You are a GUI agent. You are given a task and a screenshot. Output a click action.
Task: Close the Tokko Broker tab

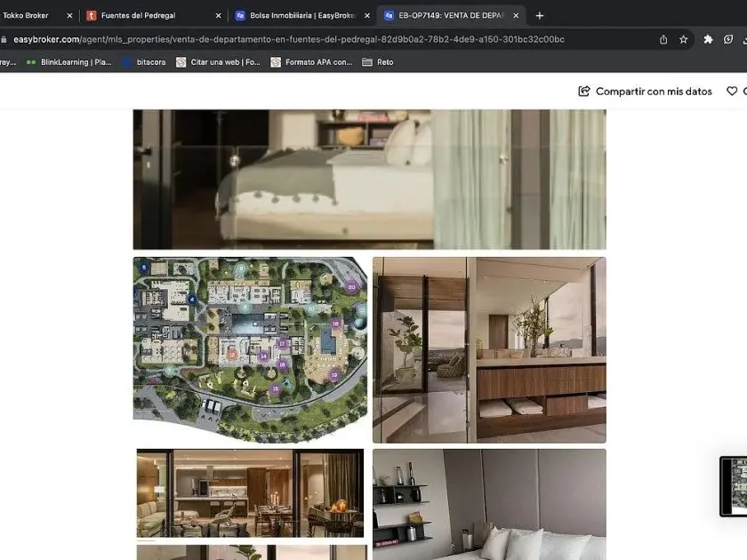pos(69,16)
